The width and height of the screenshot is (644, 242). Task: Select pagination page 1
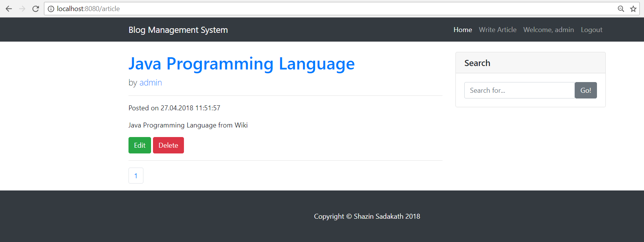[136, 176]
